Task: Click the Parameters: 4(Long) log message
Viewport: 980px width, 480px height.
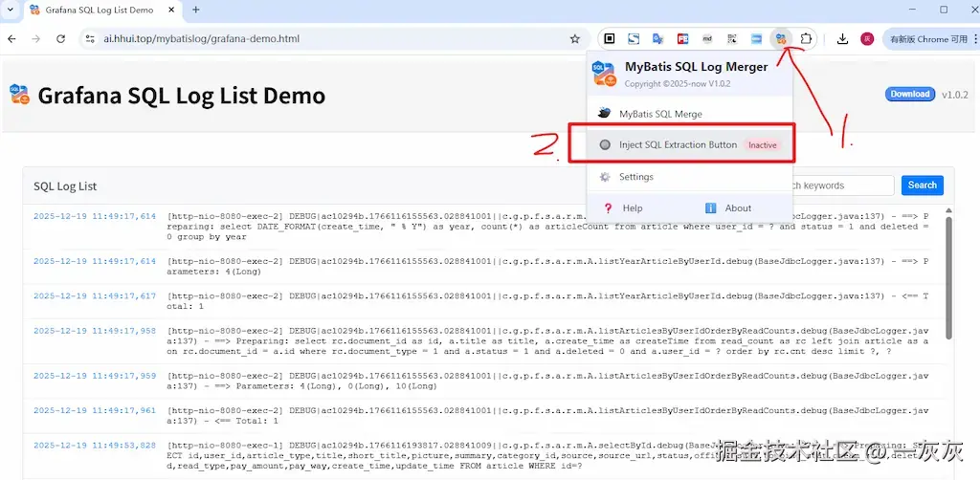Action: point(547,267)
